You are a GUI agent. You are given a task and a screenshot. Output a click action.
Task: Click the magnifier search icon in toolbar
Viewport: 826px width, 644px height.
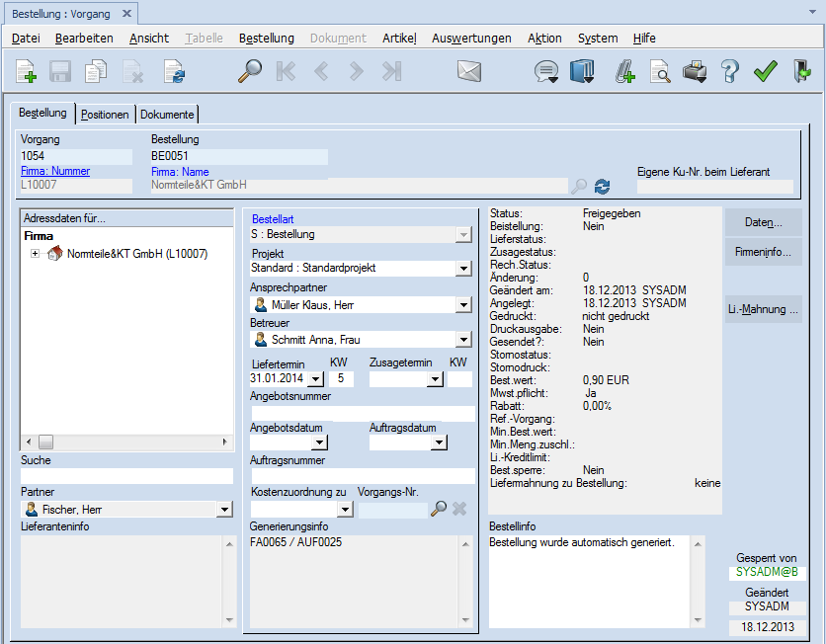251,71
